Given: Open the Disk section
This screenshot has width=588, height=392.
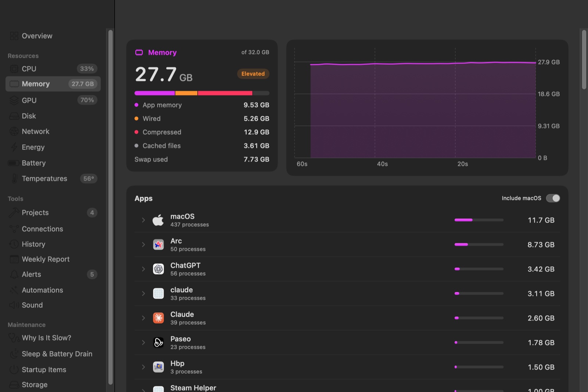Looking at the screenshot, I should tap(53, 116).
